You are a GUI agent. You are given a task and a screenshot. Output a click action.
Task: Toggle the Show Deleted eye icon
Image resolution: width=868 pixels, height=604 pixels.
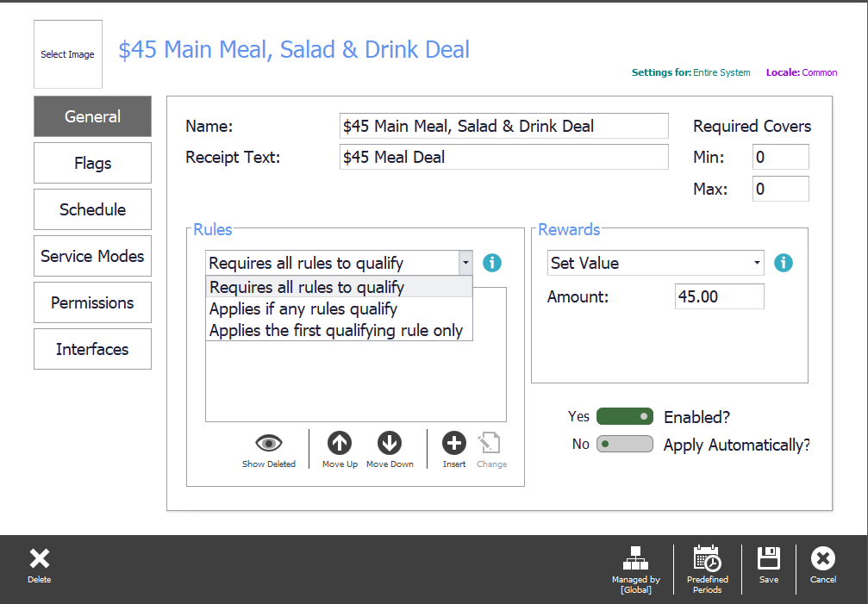pyautogui.click(x=268, y=443)
